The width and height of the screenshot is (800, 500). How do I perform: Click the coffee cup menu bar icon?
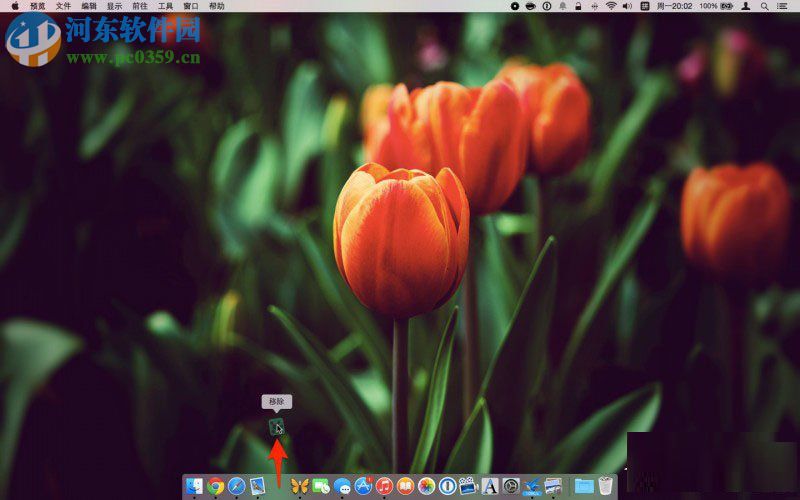click(x=531, y=6)
